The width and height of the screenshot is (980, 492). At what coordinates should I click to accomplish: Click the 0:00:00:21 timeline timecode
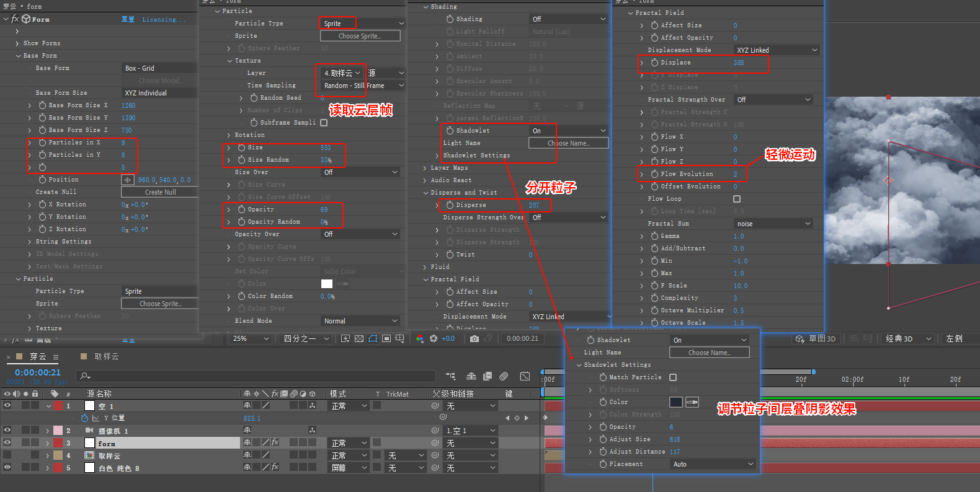coord(38,372)
